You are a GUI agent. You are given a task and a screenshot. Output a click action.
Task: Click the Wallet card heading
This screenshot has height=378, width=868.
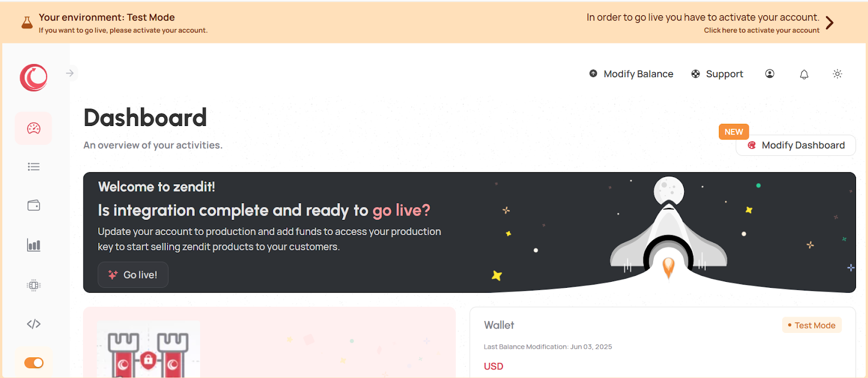(499, 325)
